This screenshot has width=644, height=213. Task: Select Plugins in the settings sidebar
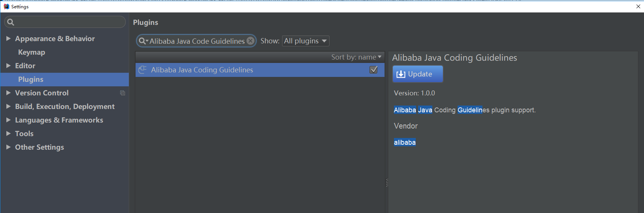(31, 79)
